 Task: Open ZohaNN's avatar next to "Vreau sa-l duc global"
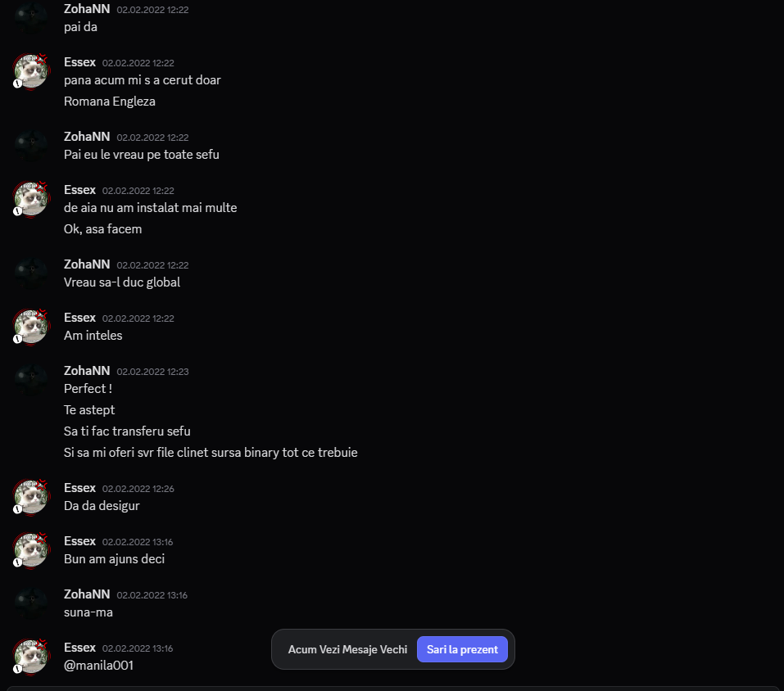(31, 273)
